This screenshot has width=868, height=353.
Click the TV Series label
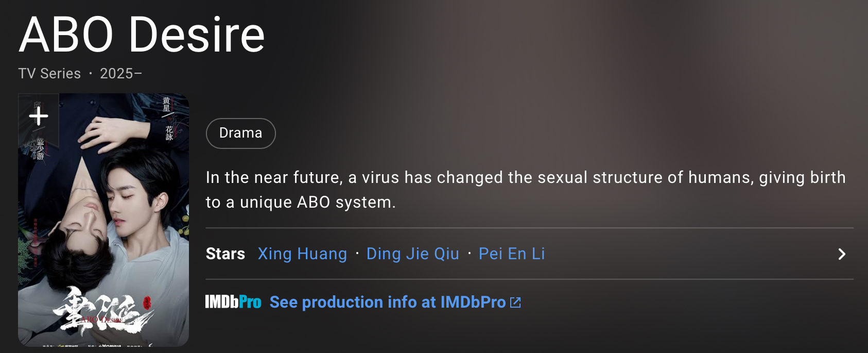(x=49, y=74)
